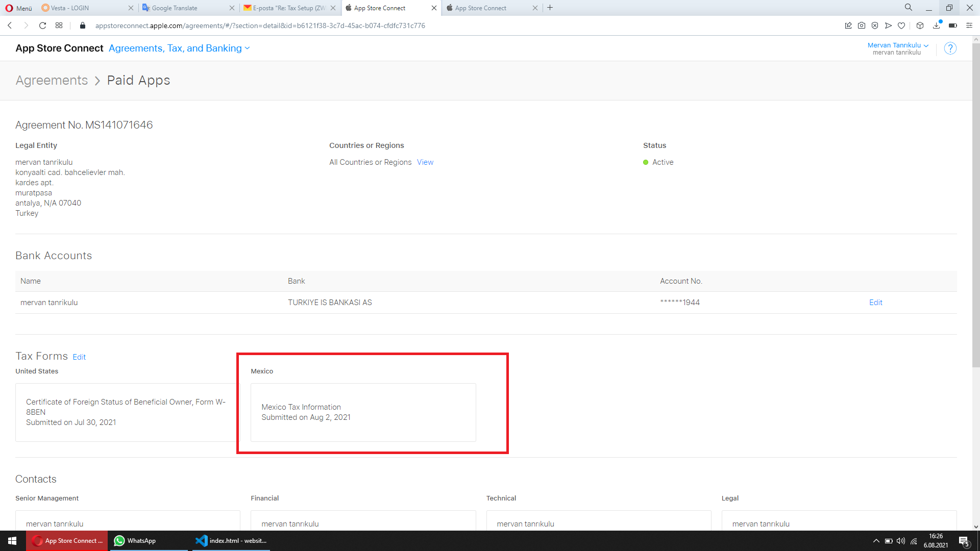Viewport: 980px width, 551px height.
Task: Open App Store Connect help question icon
Action: click(x=950, y=48)
